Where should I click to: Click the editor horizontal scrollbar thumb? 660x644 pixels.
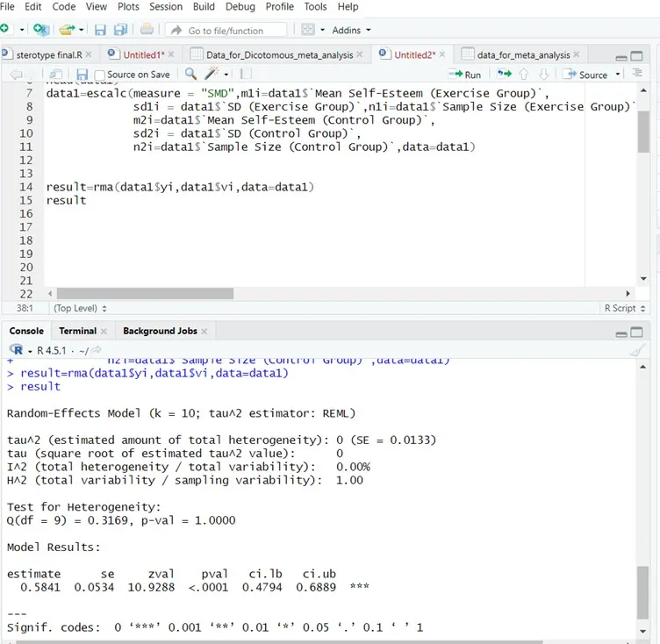(145, 293)
